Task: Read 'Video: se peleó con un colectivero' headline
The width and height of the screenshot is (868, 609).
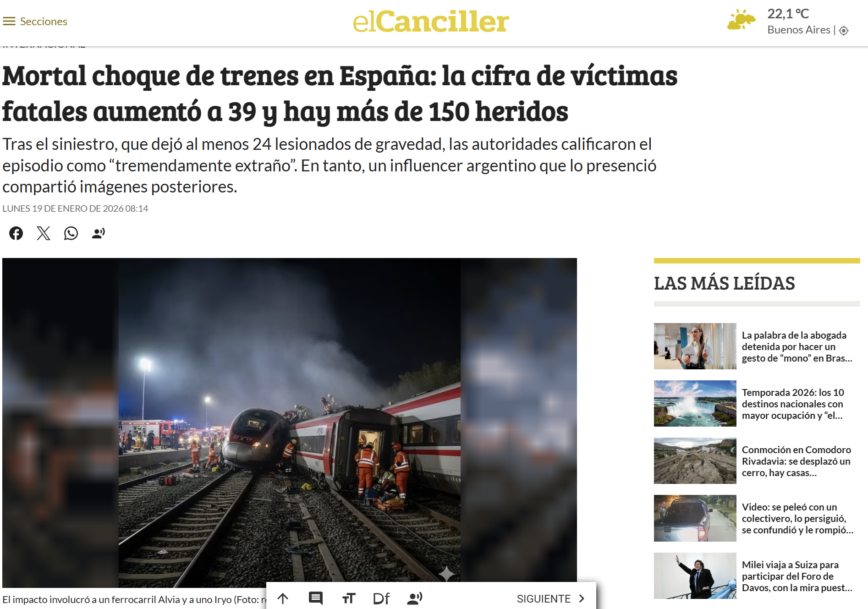Action: pos(798,518)
